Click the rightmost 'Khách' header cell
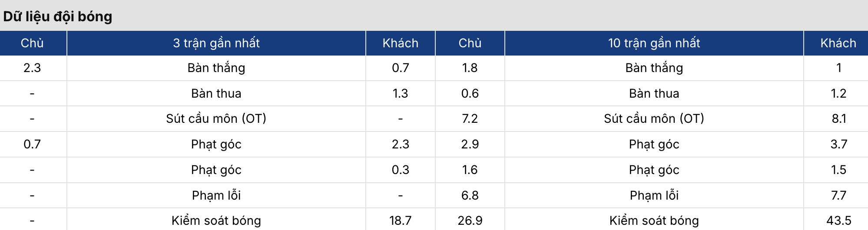 click(838, 43)
